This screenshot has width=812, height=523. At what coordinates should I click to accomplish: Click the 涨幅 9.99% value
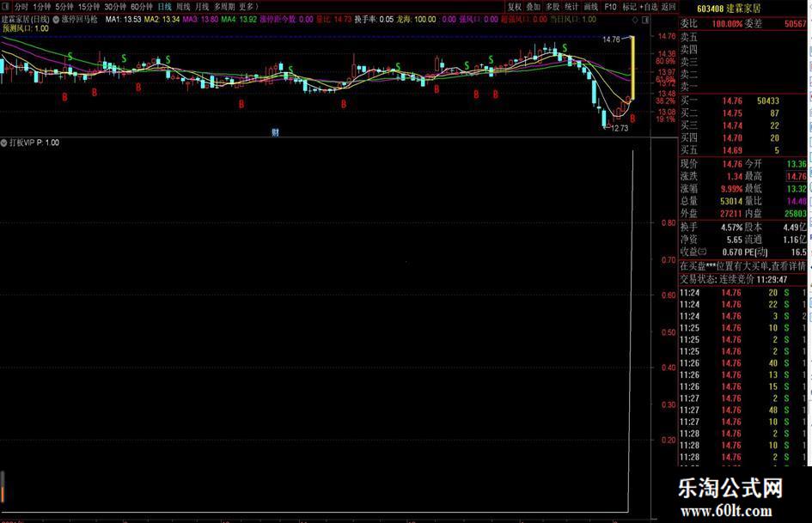pos(731,189)
